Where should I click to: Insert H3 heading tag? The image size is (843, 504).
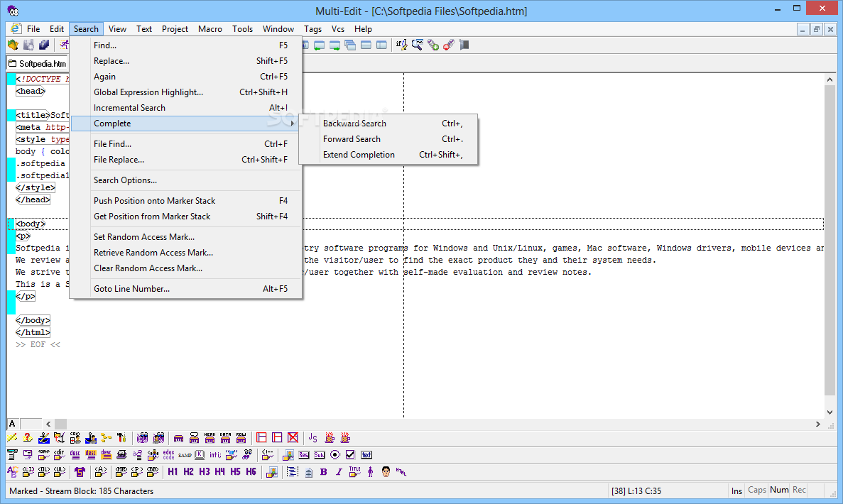[205, 471]
